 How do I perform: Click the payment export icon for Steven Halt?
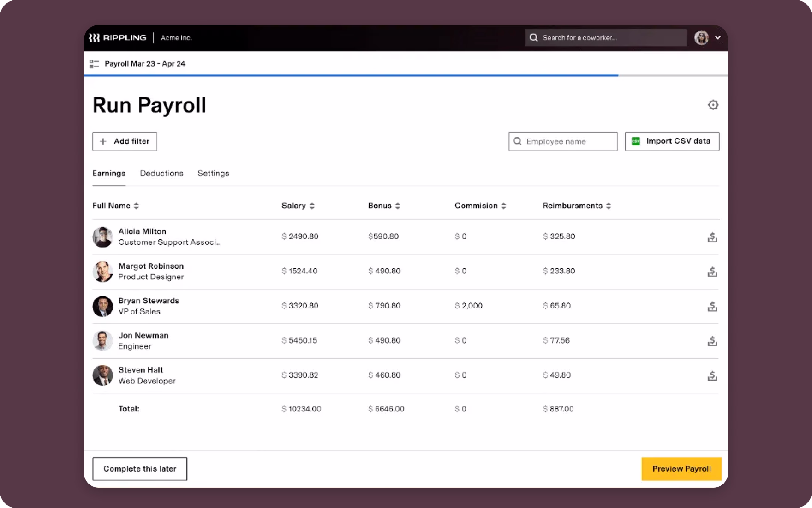click(x=713, y=375)
